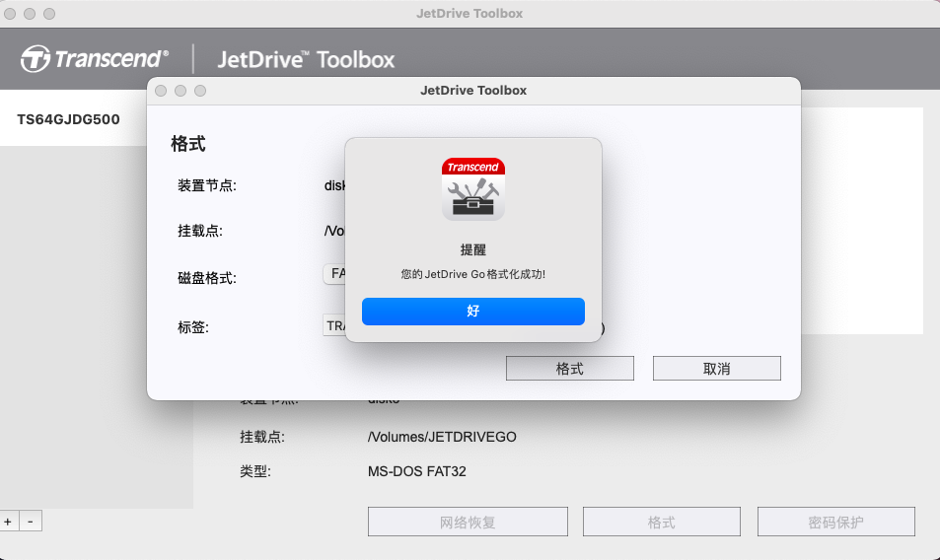Click the 格式 heading in the dialog
Image resolution: width=940 pixels, height=560 pixels.
[x=188, y=144]
